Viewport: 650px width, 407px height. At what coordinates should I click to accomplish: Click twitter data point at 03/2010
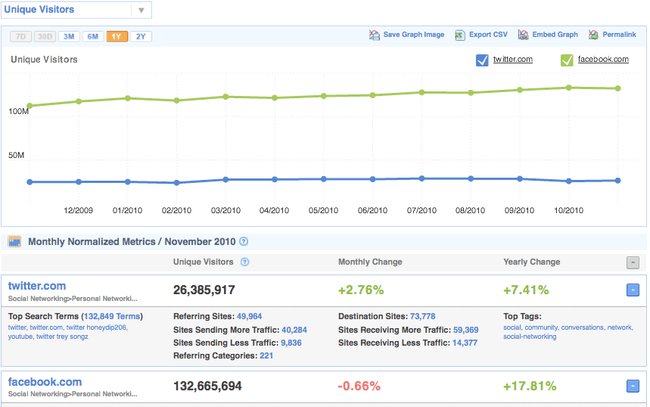[x=226, y=179]
